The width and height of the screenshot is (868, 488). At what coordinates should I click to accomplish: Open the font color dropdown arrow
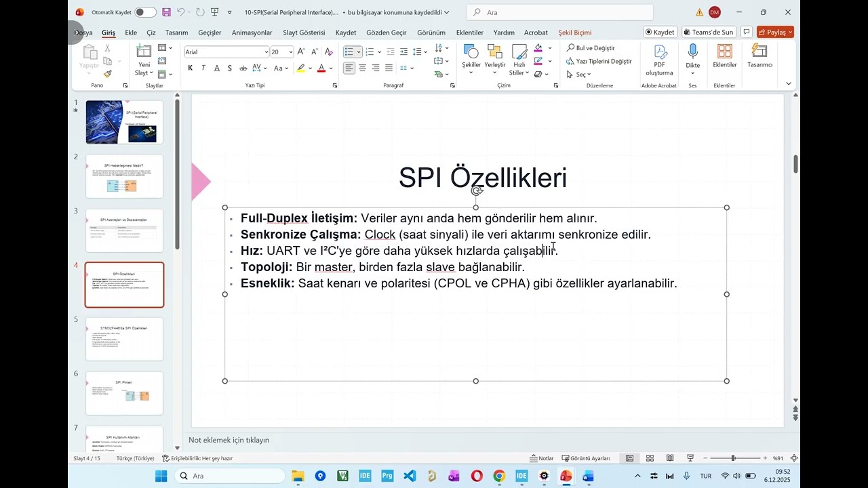tap(330, 68)
